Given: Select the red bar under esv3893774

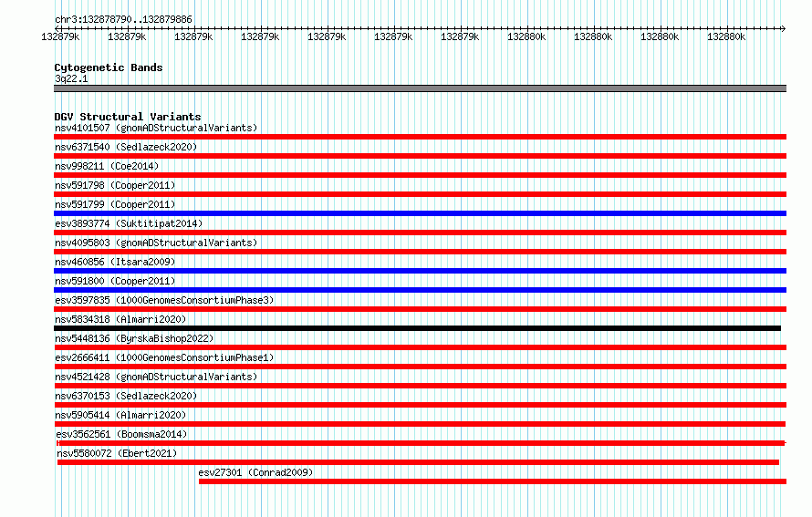Looking at the screenshot, I should [x=420, y=233].
